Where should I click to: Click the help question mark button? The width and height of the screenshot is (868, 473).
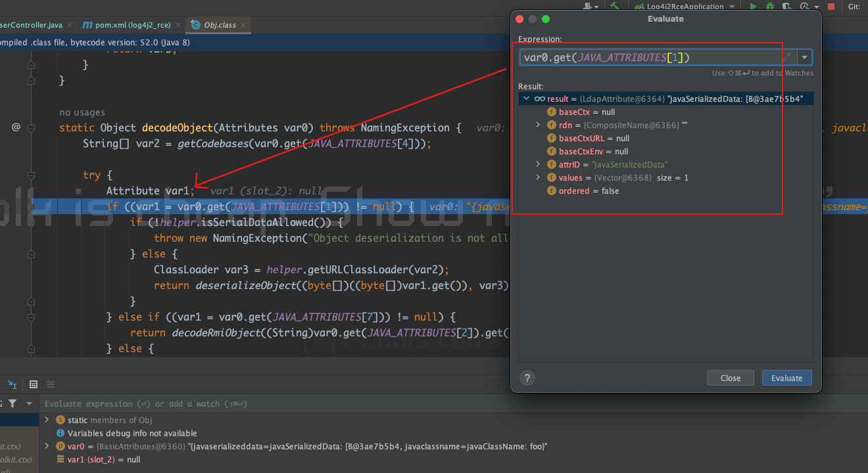coord(527,378)
